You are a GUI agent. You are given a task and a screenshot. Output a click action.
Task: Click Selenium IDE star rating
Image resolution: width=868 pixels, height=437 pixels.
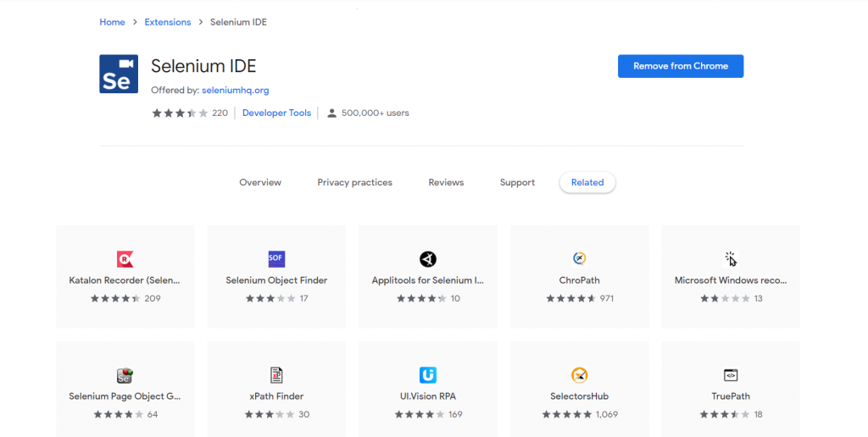180,113
